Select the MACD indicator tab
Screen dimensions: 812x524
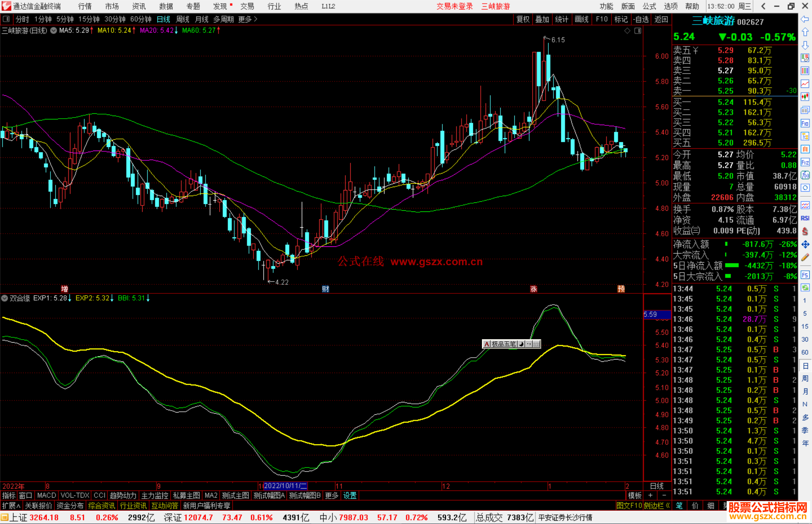coord(46,495)
